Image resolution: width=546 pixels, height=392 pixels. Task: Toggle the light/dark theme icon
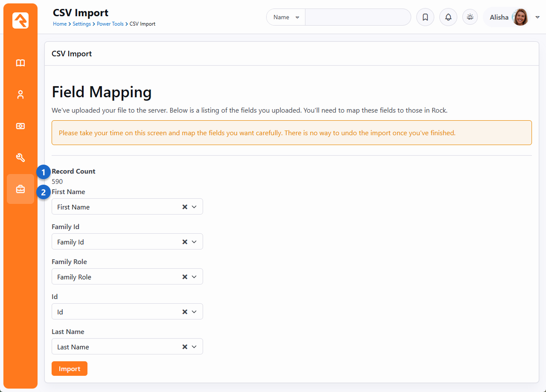470,17
